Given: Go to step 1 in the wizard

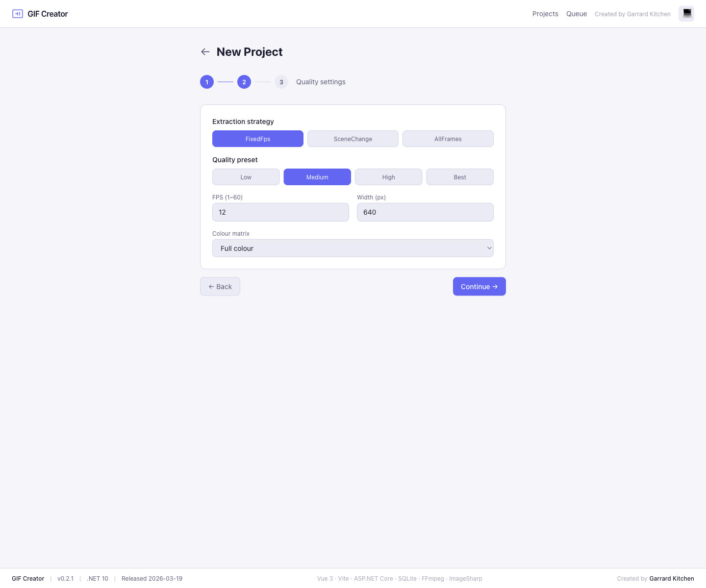Looking at the screenshot, I should click(207, 82).
